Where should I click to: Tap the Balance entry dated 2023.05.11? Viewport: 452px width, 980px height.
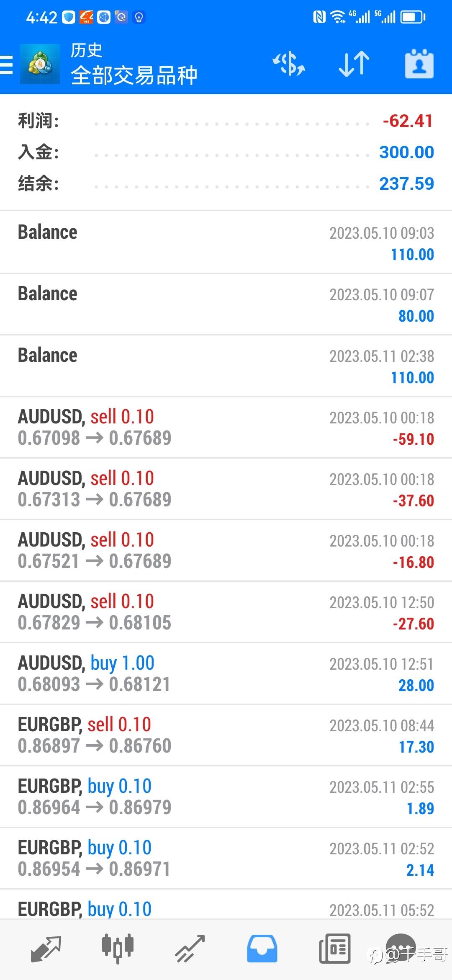[226, 366]
